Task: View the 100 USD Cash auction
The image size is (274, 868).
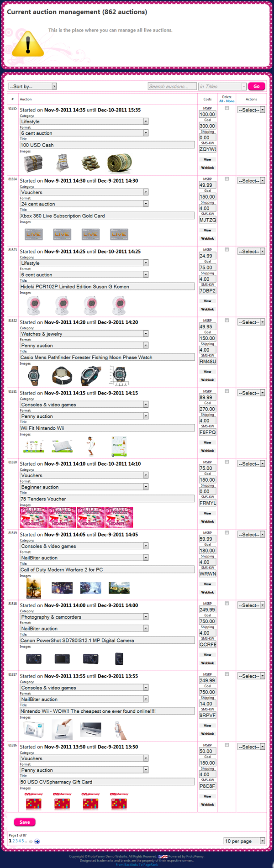Action: [x=207, y=159]
